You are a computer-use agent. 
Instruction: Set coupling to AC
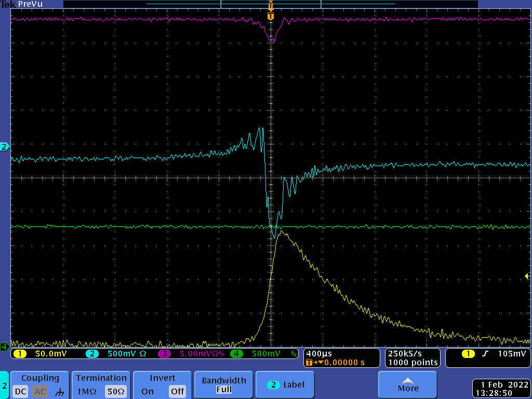40,392
